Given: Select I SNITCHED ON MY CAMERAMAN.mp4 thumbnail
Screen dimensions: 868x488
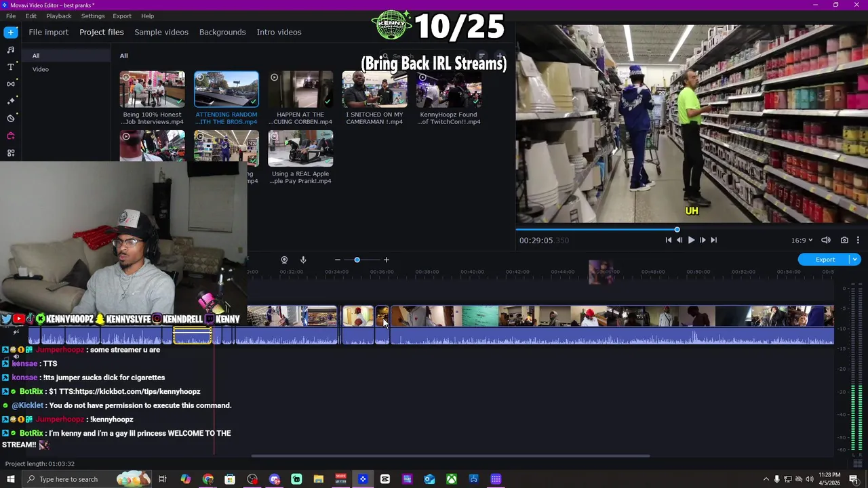Looking at the screenshot, I should [x=374, y=89].
